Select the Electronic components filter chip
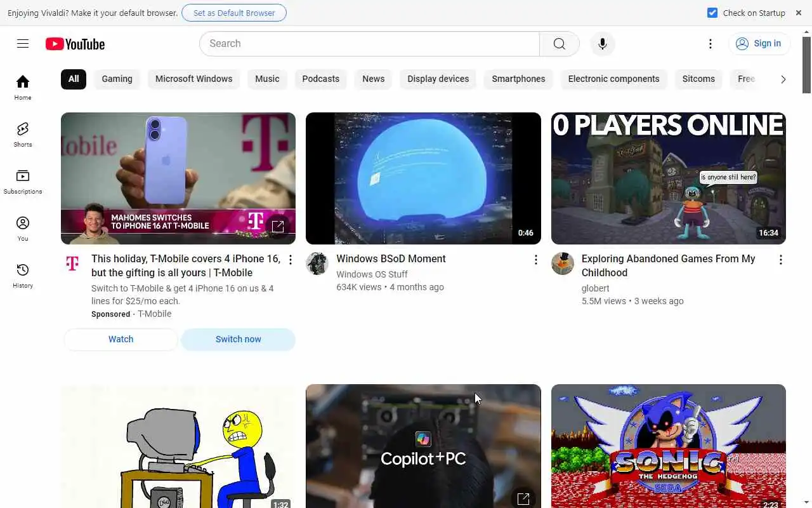Viewport: 812px width, 508px height. [614, 79]
